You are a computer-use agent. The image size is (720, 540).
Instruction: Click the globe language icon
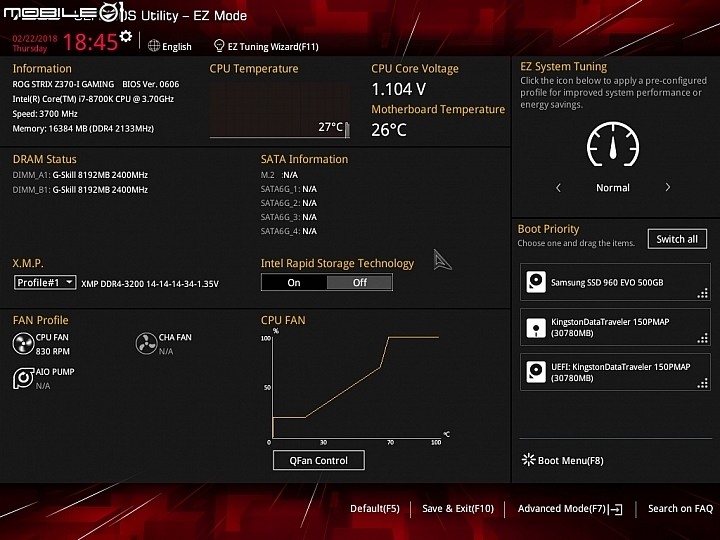(154, 46)
